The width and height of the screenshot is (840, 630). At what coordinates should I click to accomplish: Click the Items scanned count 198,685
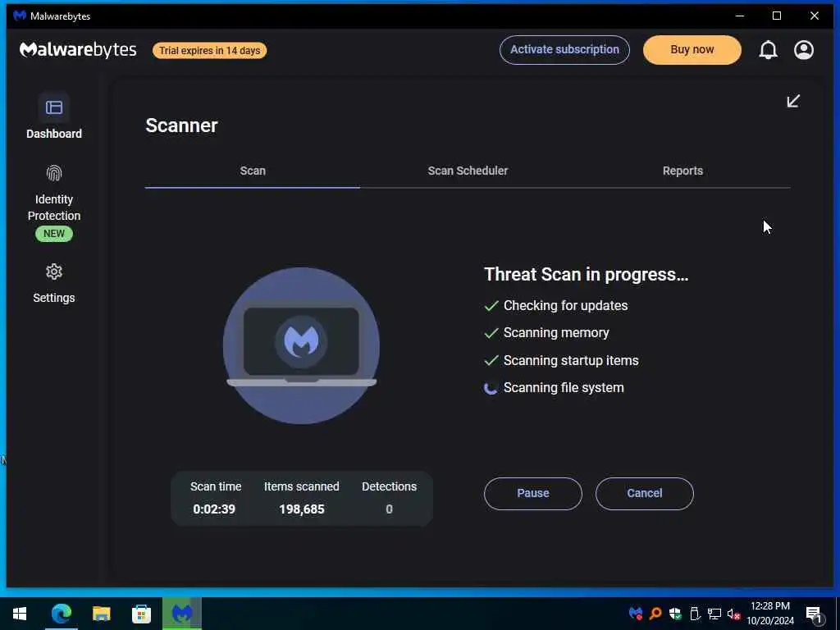pos(302,509)
